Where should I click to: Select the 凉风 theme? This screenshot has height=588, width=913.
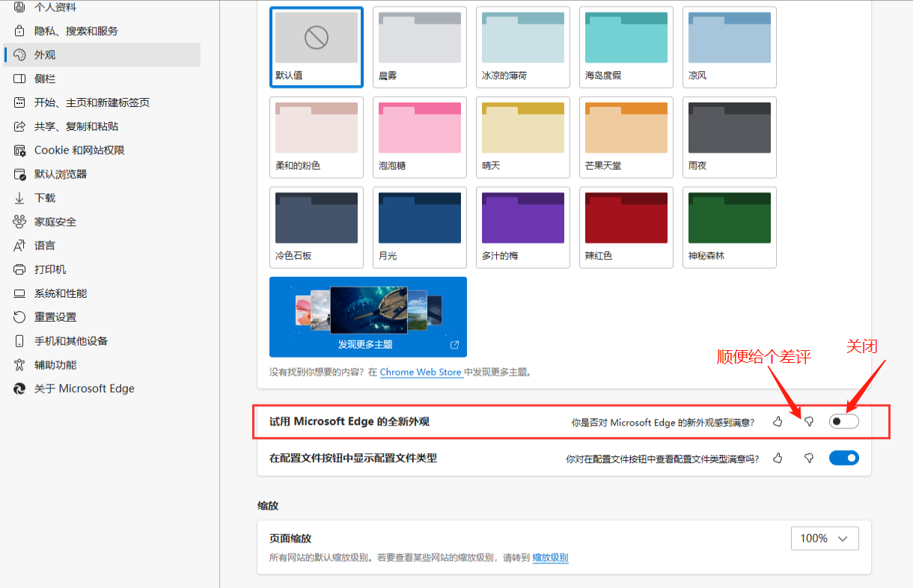click(x=730, y=47)
